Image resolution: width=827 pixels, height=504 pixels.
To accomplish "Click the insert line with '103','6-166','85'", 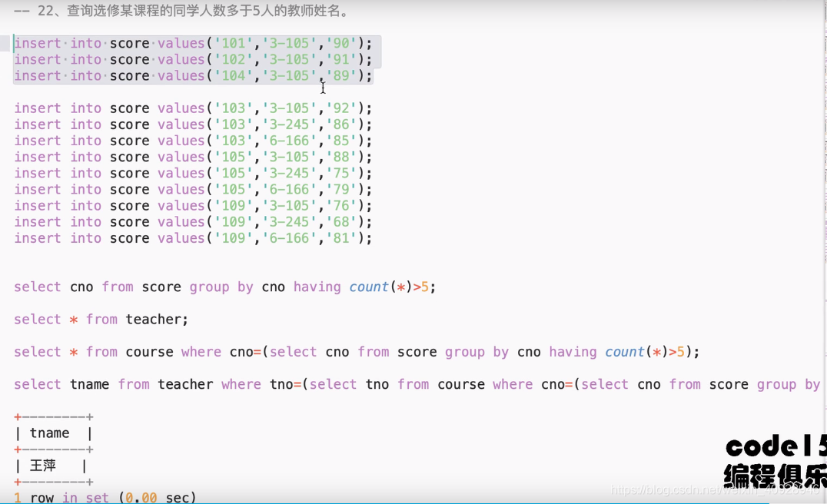I will [193, 141].
